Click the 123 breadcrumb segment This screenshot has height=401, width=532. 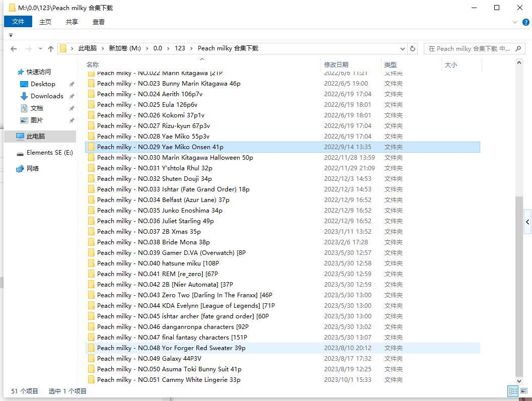180,48
